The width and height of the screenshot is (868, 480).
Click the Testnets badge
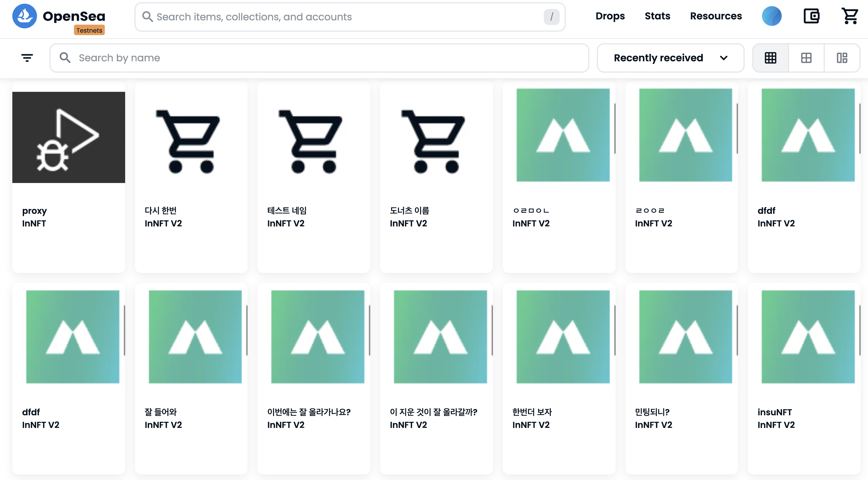[89, 30]
